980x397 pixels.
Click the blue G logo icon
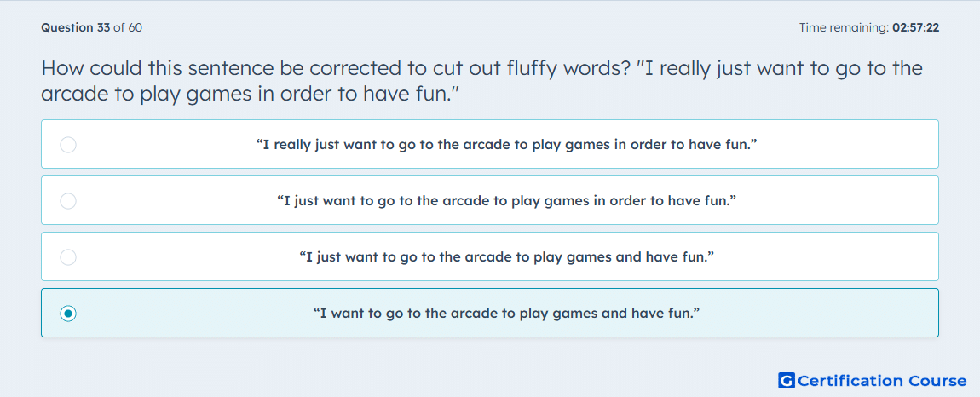point(787,380)
